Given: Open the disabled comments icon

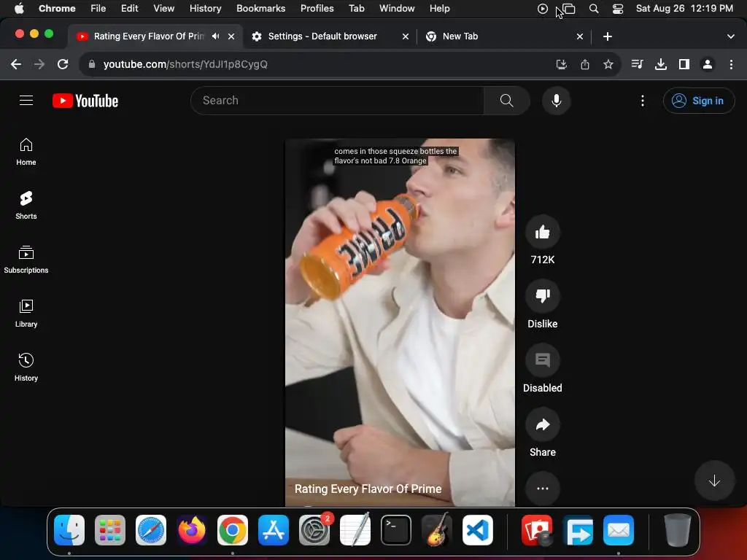Looking at the screenshot, I should [x=542, y=360].
